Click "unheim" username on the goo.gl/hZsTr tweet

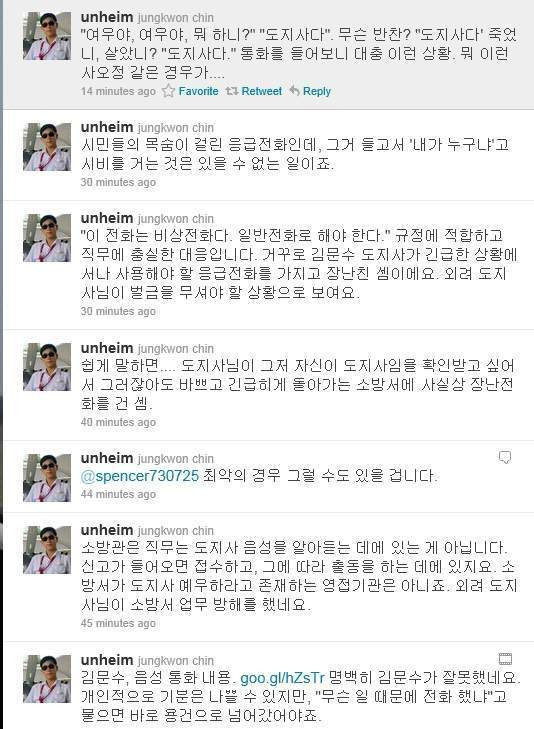107,660
